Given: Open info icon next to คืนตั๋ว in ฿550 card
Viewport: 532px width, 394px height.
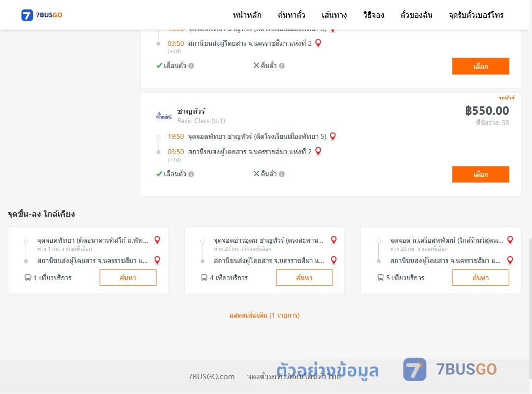Looking at the screenshot, I should (x=282, y=174).
